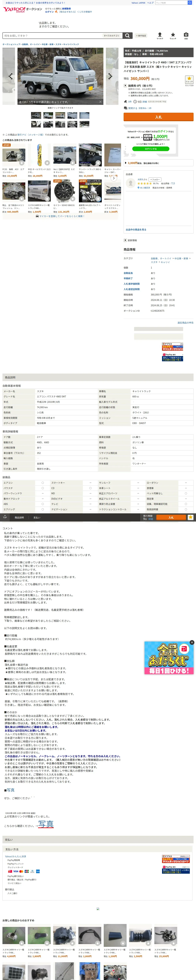Follow the seller with the フォロー button
The width and height of the screenshot is (196, 980).
point(155,180)
